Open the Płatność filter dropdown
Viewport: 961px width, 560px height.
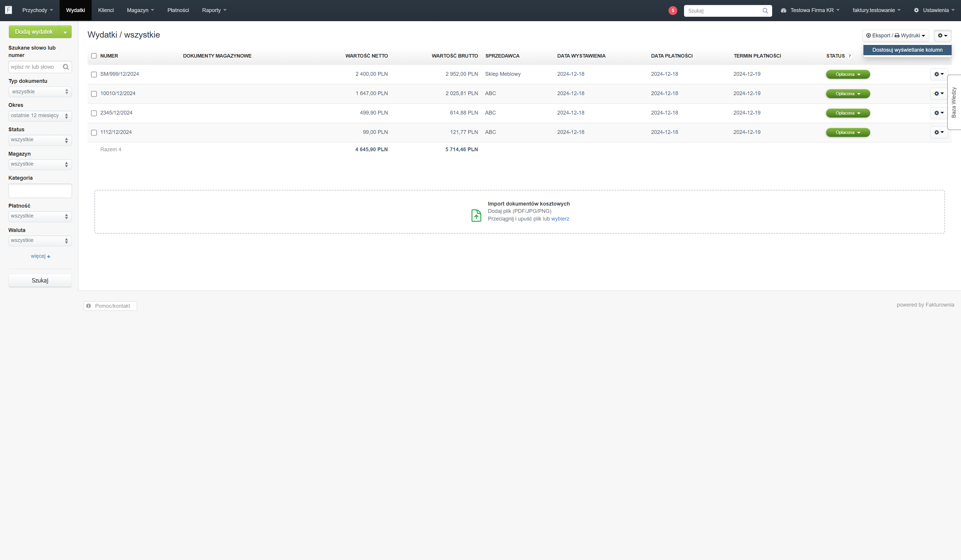pyautogui.click(x=40, y=216)
